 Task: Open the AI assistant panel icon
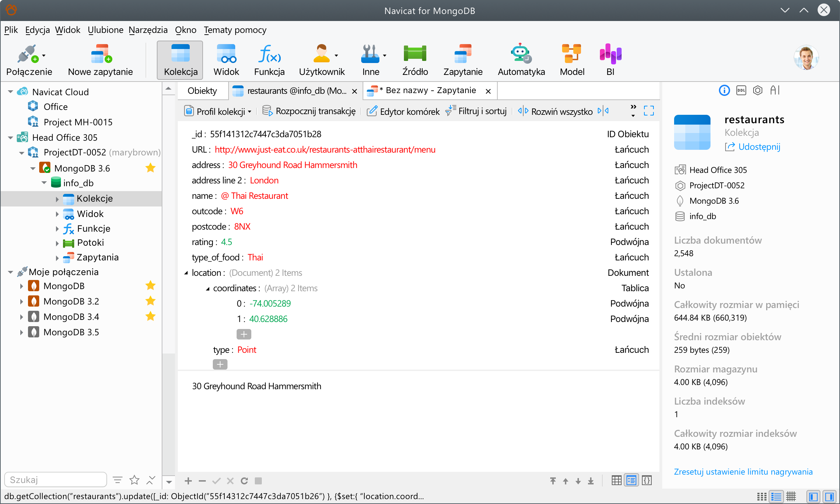775,90
